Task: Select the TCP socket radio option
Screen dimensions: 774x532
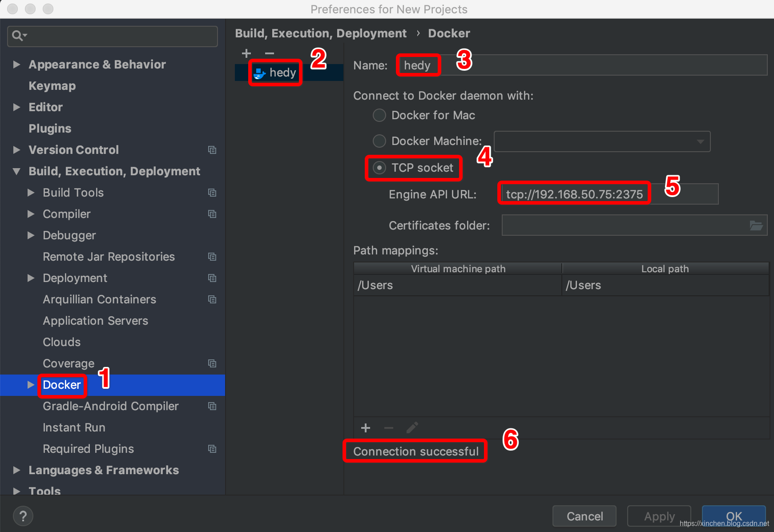Action: (379, 168)
